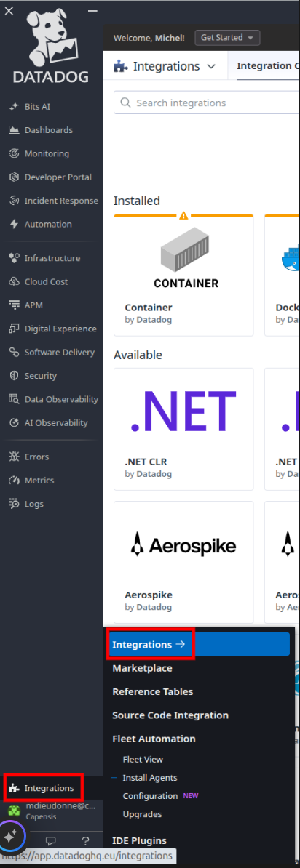
Task: Focus the Search integrations field
Action: pyautogui.click(x=207, y=103)
